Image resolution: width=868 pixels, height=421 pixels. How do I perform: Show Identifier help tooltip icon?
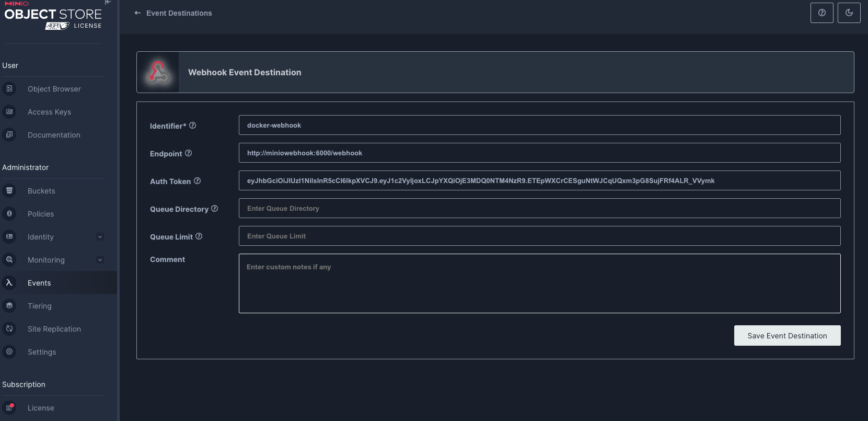coord(192,126)
